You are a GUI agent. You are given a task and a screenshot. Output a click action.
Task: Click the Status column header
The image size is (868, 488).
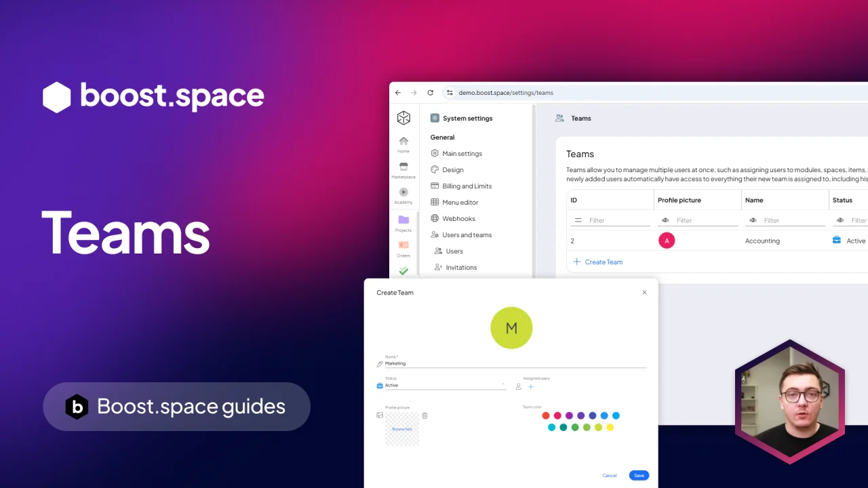pos(842,201)
